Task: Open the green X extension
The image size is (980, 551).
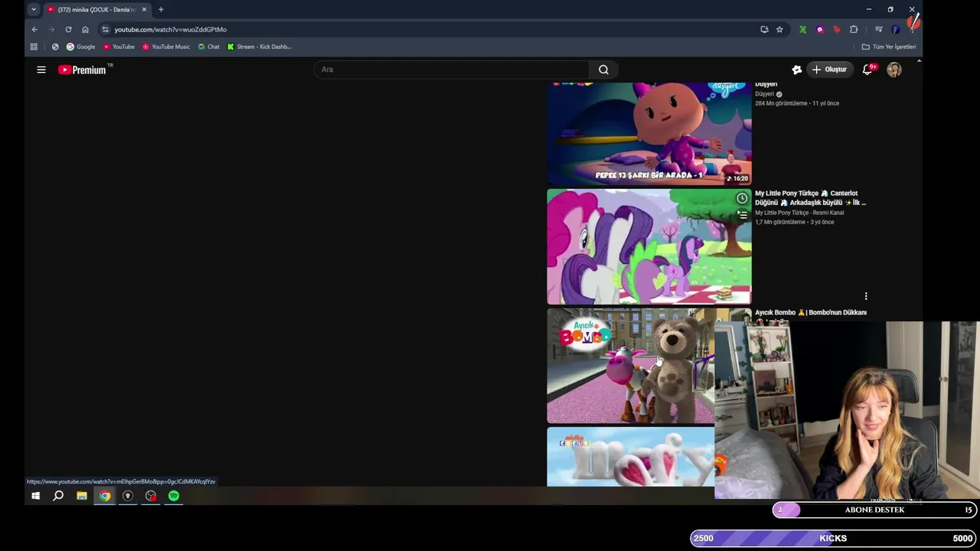Action: pos(802,29)
